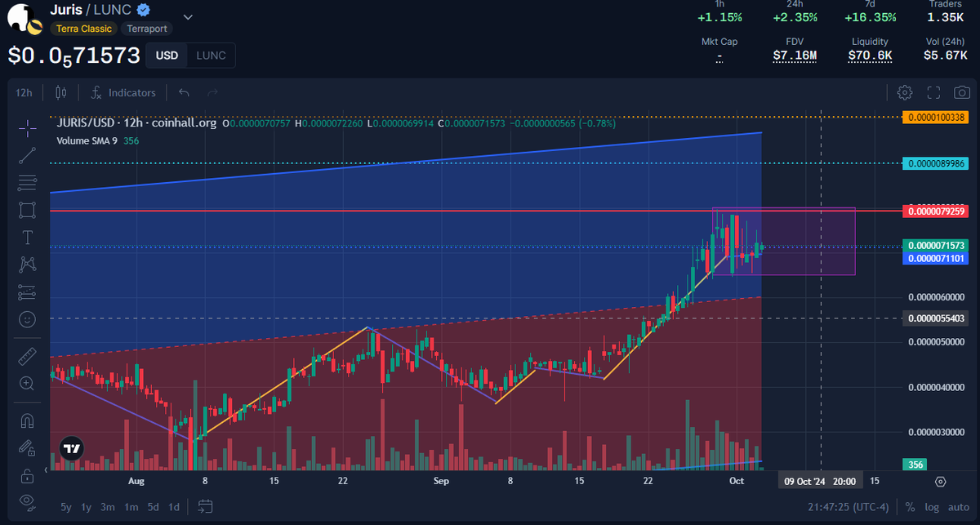Click the green current price 0.0000071573 label

click(x=935, y=246)
